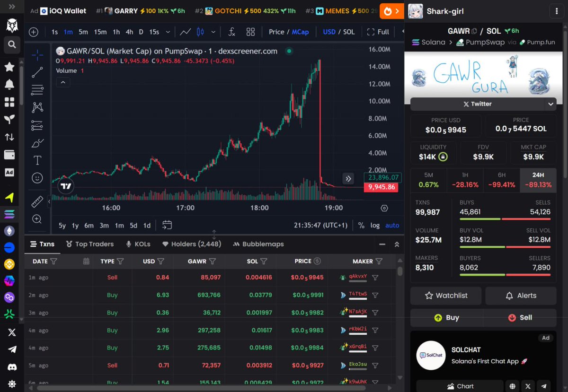Select the zoom in chart tool
The image size is (568, 392).
(x=37, y=219)
